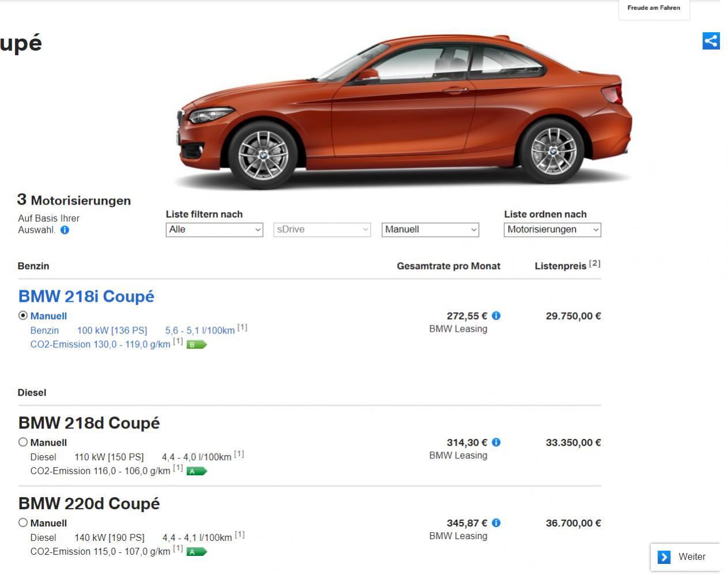Click the 272,55 € monthly rate
The height and width of the screenshot is (576, 728).
pos(467,316)
